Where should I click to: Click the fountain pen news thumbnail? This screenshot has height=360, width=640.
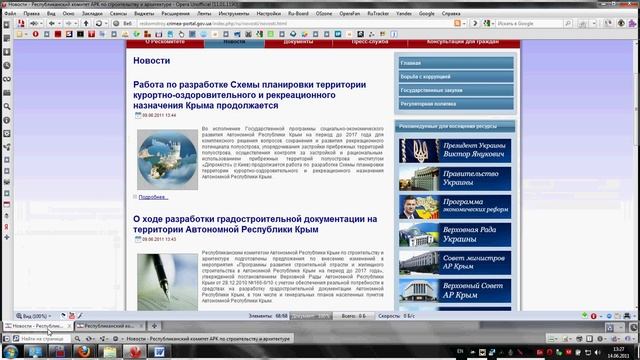pos(167,282)
